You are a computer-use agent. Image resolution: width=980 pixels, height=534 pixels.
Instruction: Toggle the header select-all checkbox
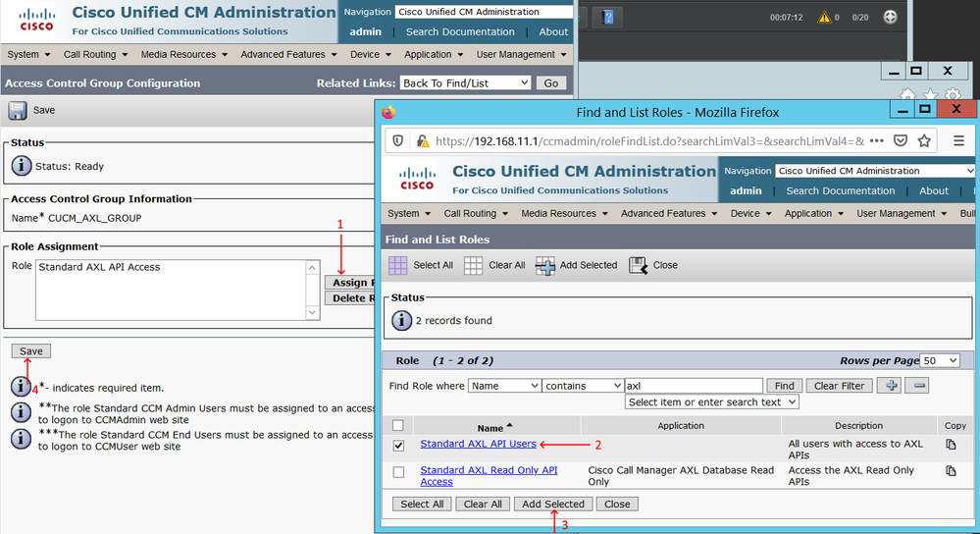(398, 426)
